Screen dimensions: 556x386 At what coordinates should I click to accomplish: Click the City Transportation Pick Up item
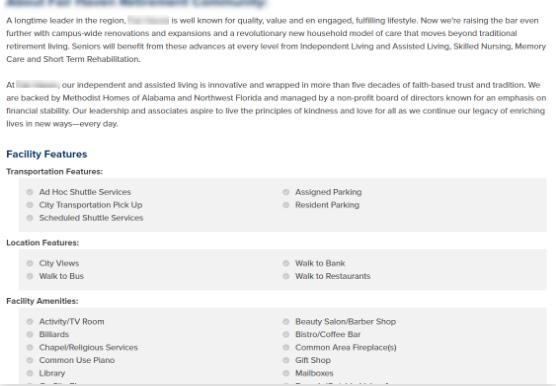(91, 205)
